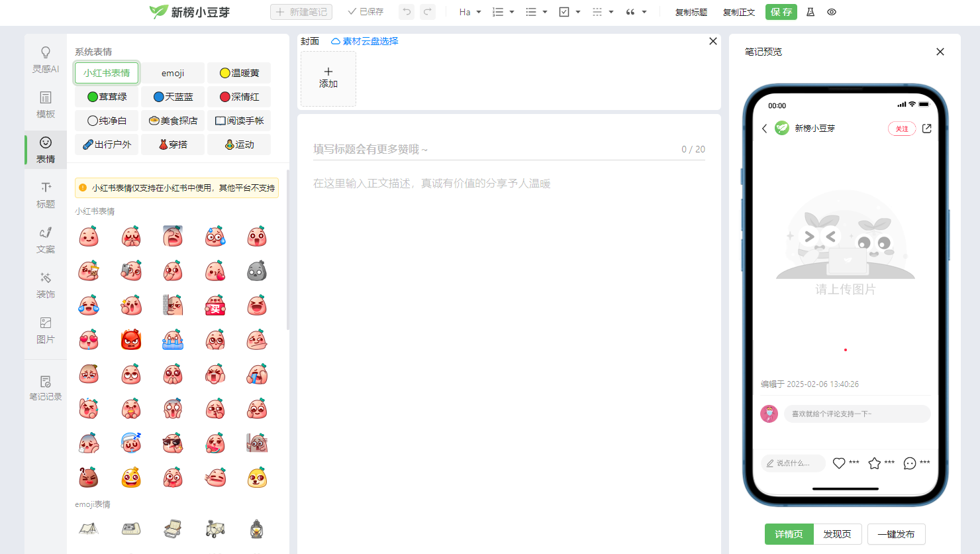The width and height of the screenshot is (980, 554).
Task: Click the back chevron in phone preview
Action: (x=765, y=129)
